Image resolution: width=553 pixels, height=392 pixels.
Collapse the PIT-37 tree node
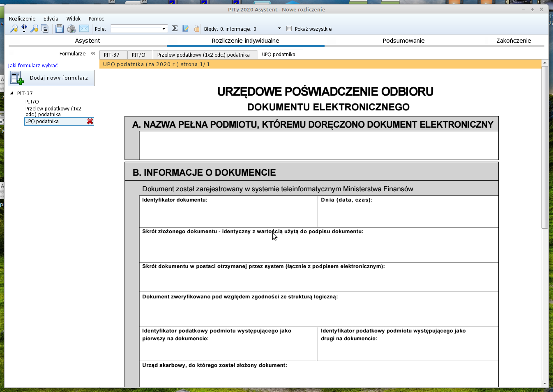coord(12,93)
